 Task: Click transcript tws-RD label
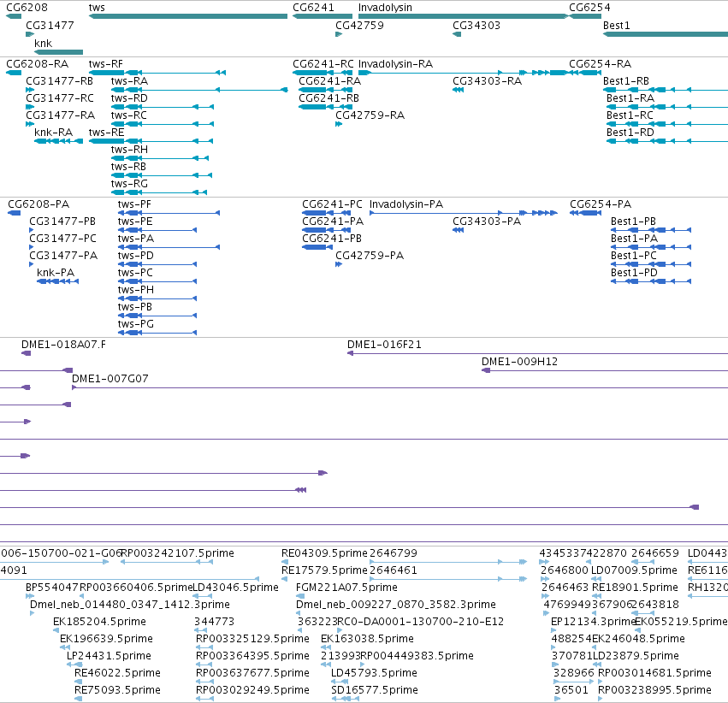click(129, 98)
